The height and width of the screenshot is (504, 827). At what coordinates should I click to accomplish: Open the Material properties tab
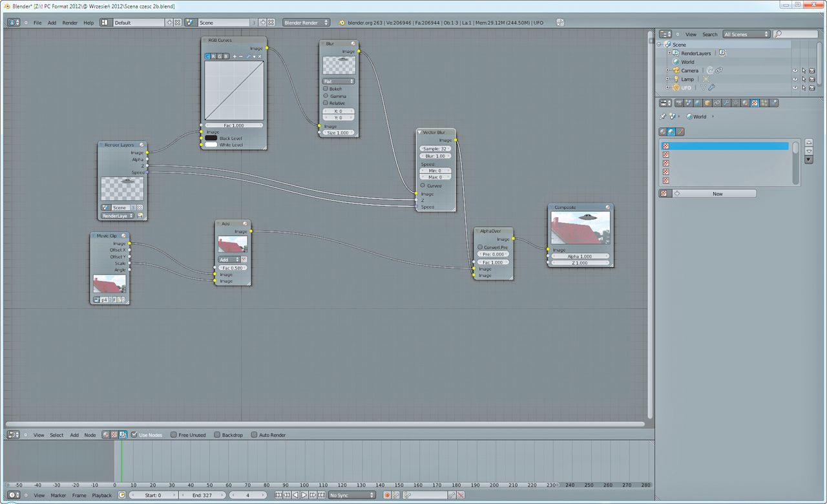coord(745,103)
